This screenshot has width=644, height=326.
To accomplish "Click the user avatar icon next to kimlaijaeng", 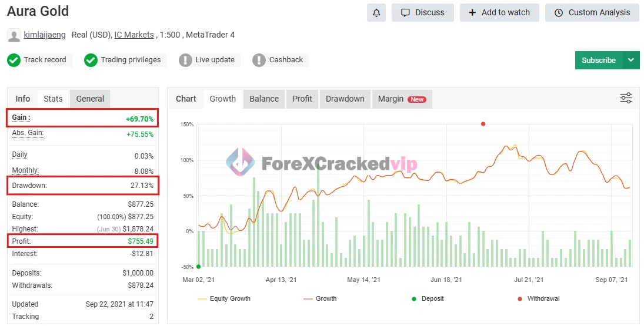I will [x=14, y=36].
